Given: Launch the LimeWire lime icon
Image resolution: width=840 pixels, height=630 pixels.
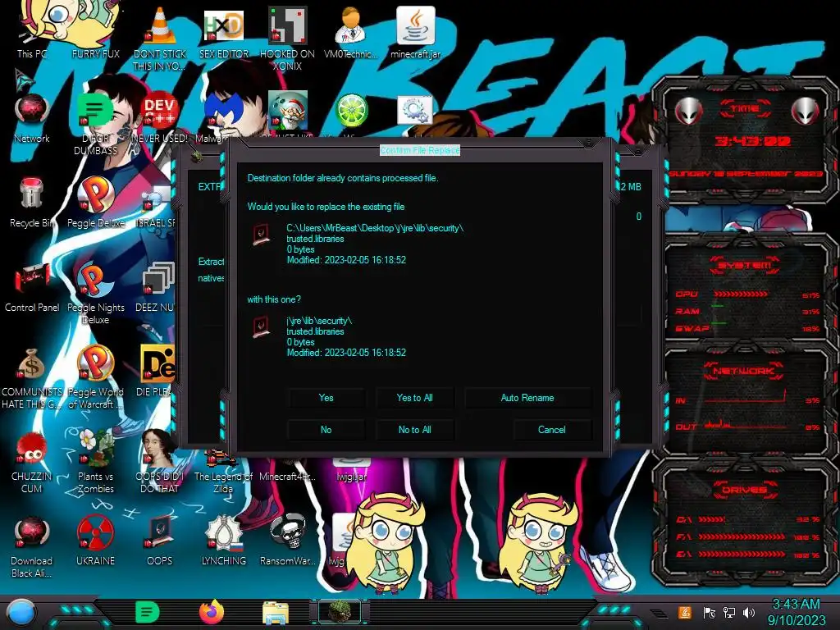Looking at the screenshot, I should click(351, 111).
